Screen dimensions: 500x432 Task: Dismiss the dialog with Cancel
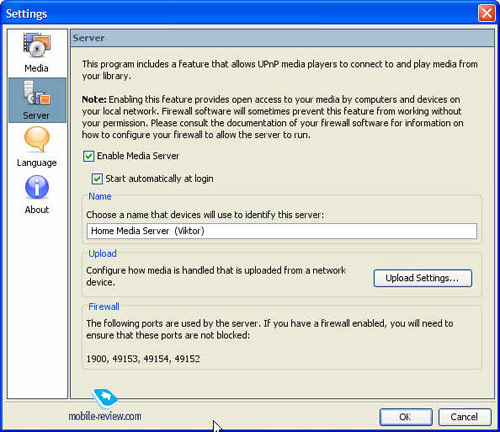[464, 417]
